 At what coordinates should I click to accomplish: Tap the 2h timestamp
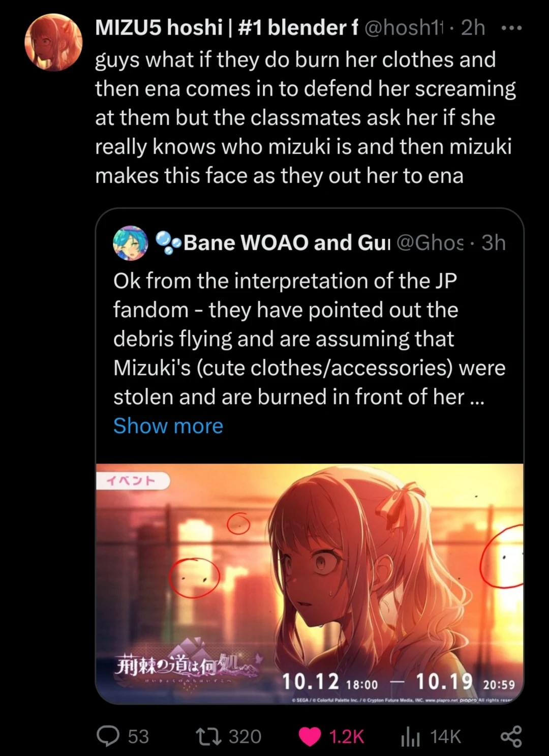473,27
